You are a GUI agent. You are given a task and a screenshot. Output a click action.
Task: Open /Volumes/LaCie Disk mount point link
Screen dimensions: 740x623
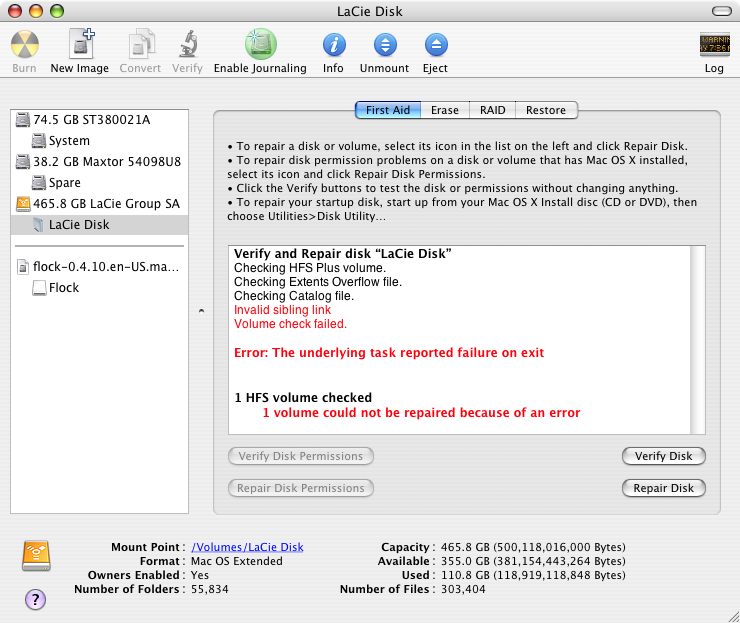point(247,547)
